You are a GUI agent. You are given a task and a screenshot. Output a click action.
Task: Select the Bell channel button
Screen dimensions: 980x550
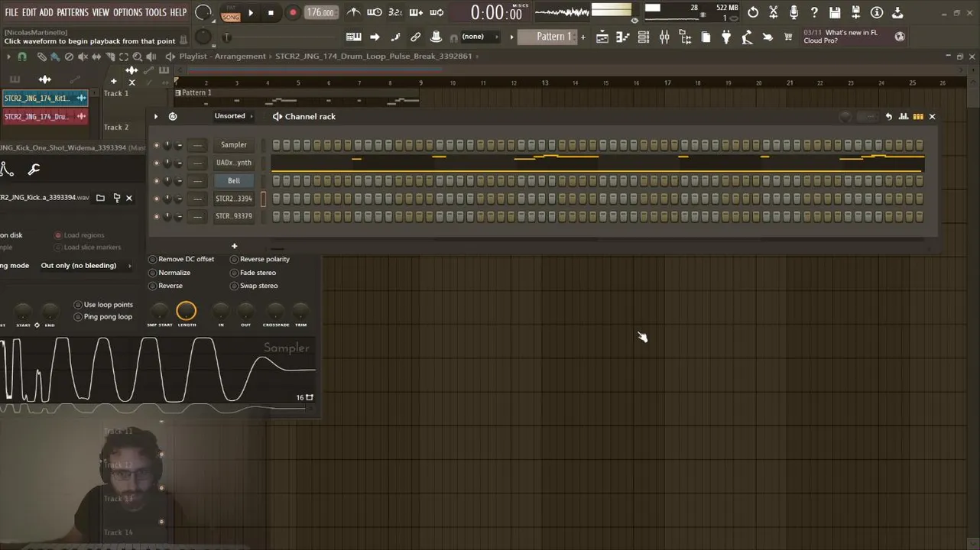point(234,180)
